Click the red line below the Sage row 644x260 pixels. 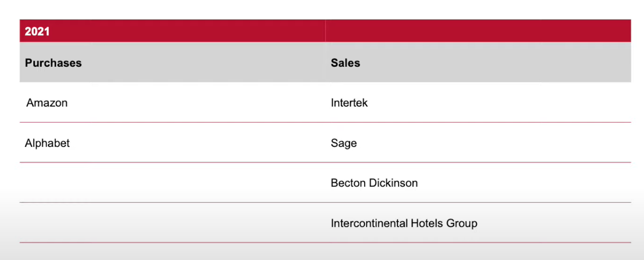click(325, 162)
